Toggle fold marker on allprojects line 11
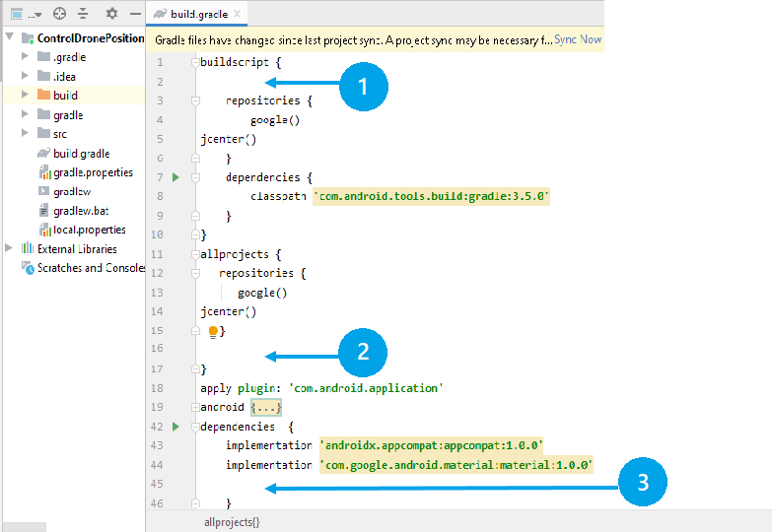Screen dimensions: 772x532 tap(195, 254)
